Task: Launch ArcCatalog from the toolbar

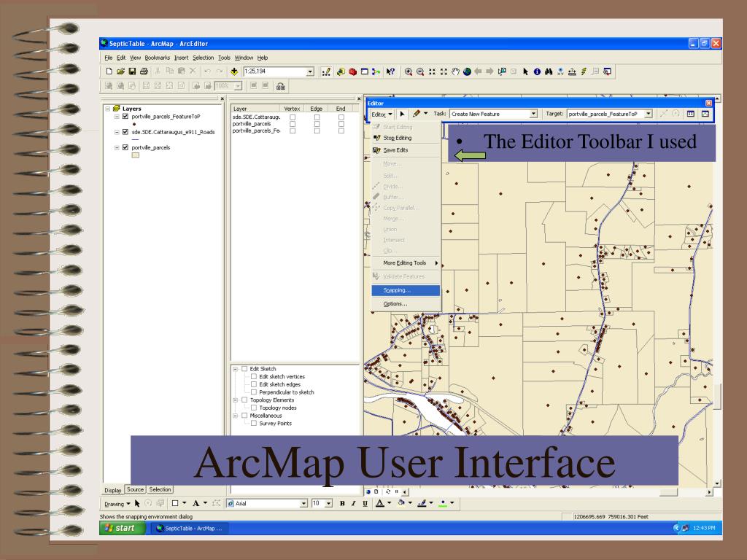Action: 341,71
